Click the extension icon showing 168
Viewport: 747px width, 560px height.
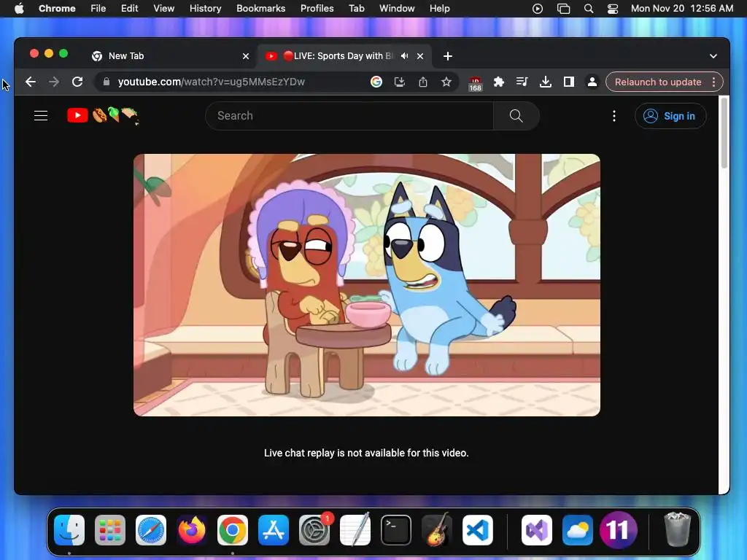point(476,83)
